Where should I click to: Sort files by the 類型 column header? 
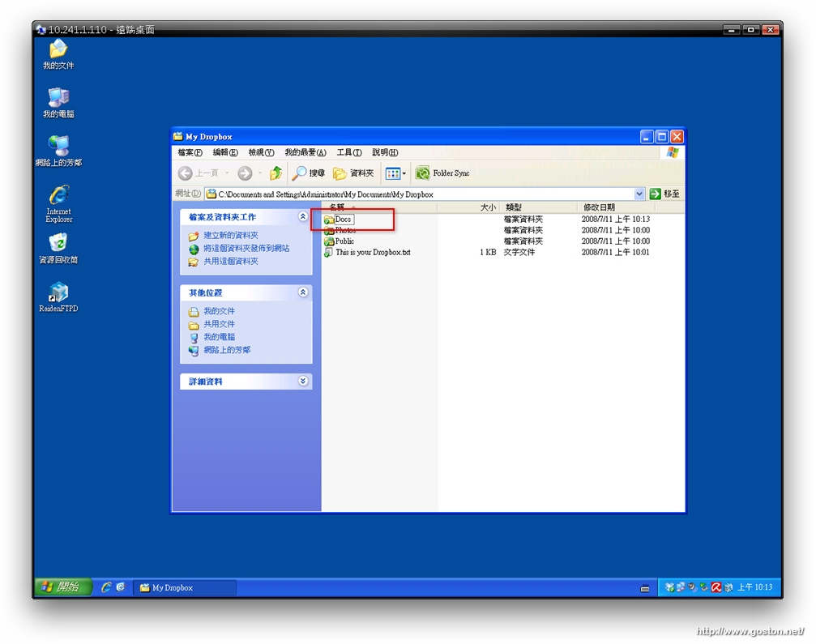pos(539,207)
